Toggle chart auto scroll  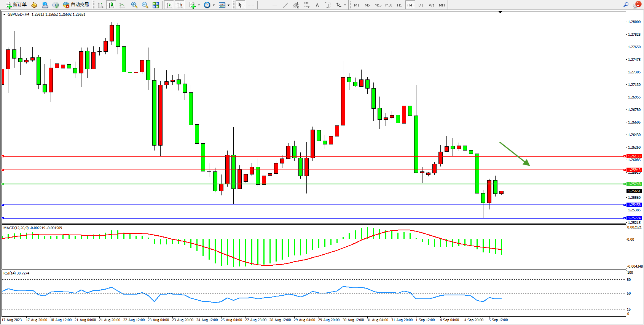tap(169, 5)
